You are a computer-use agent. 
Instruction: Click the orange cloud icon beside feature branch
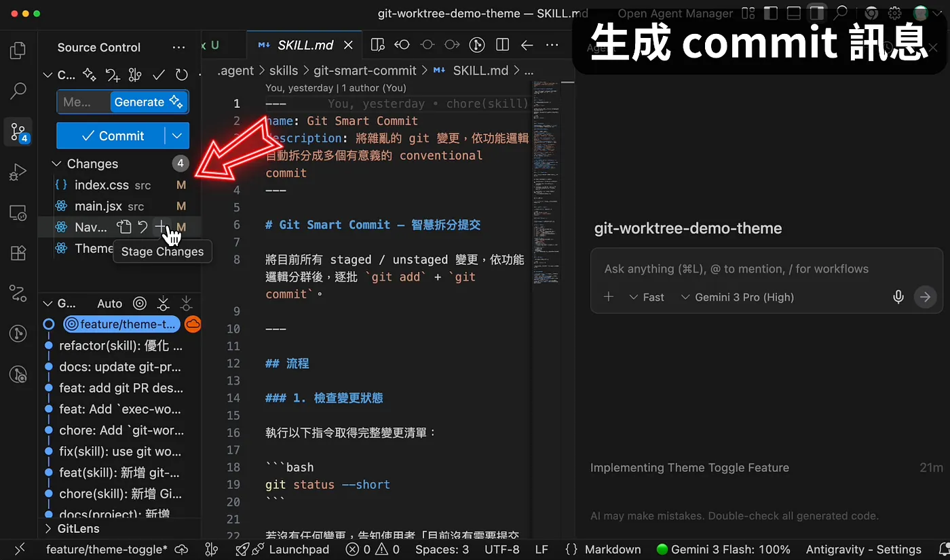coord(193,324)
